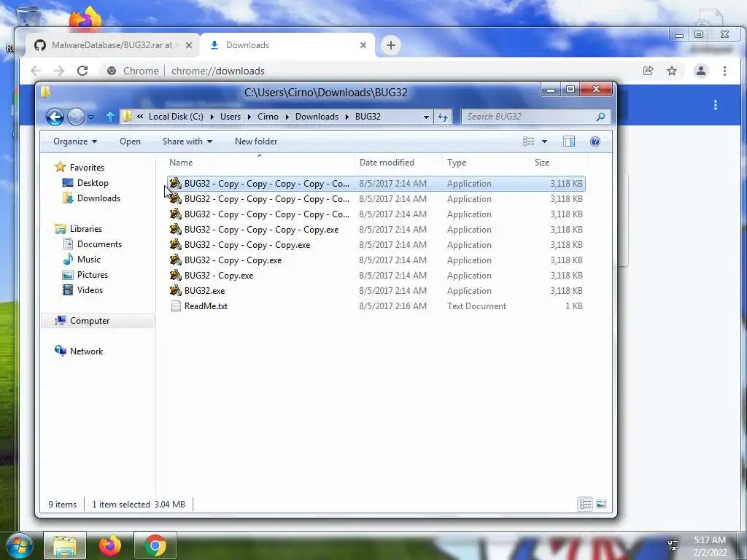Expand arrow after Local Disk (C:) breadcrumb
Screen dimensions: 747x560
212,117
